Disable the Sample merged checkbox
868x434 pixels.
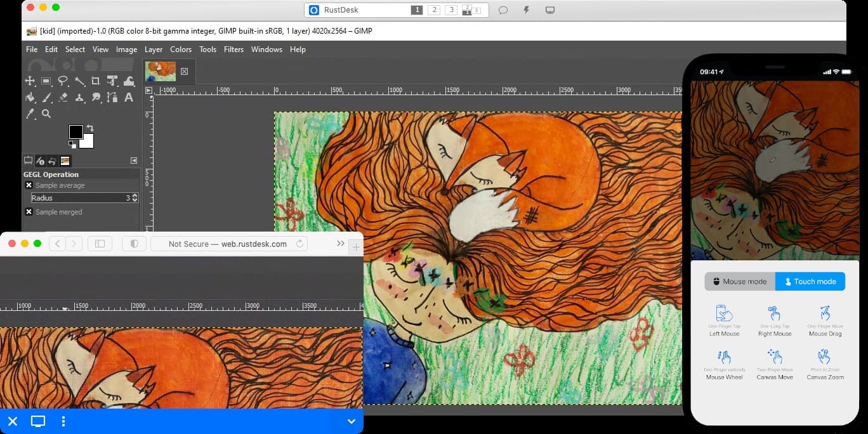click(29, 212)
